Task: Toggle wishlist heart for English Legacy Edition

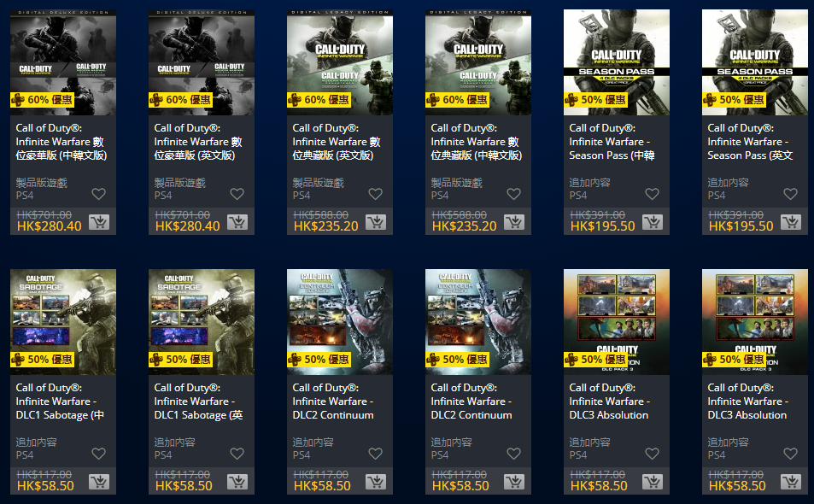Action: [x=375, y=194]
